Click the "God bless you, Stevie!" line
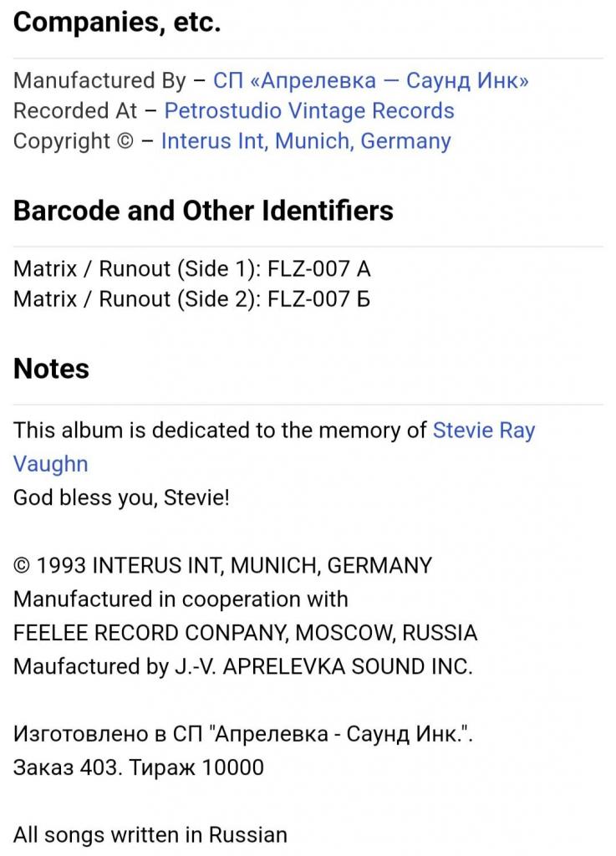 (121, 498)
